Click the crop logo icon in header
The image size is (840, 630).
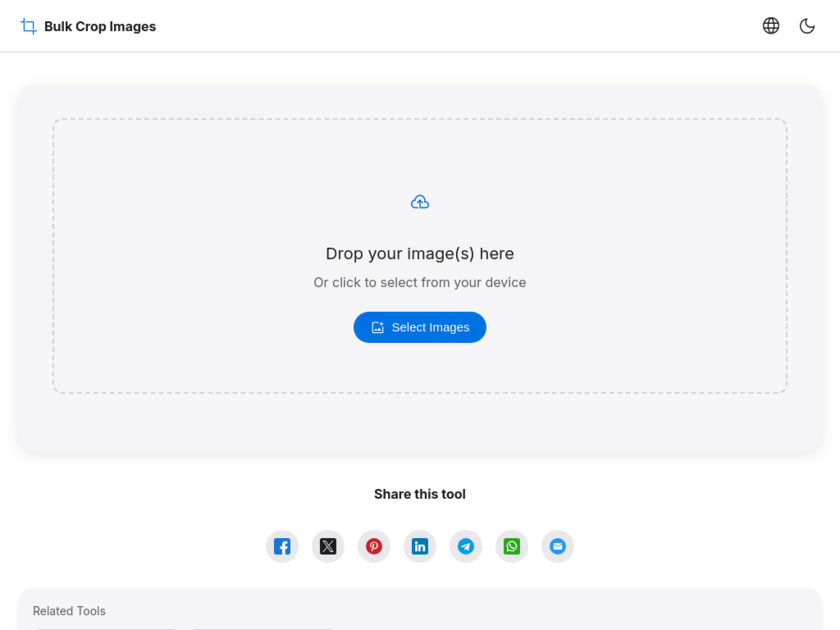pos(28,26)
